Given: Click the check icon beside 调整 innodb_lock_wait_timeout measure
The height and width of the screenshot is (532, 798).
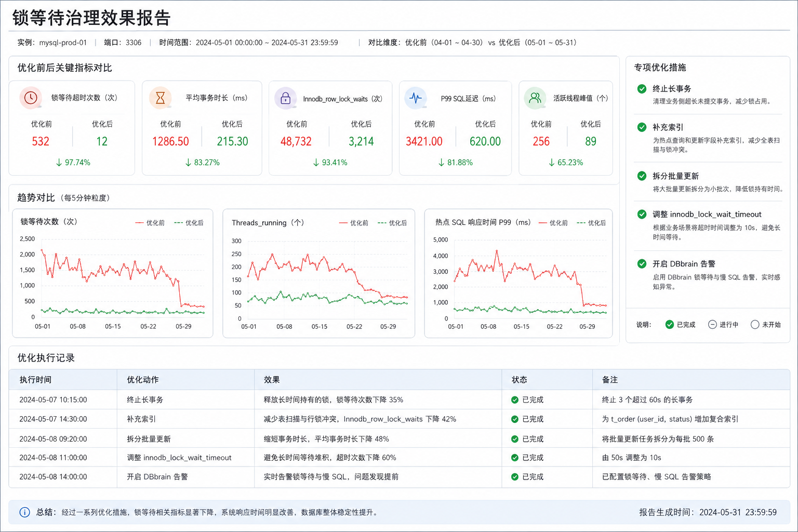Looking at the screenshot, I should coord(642,214).
